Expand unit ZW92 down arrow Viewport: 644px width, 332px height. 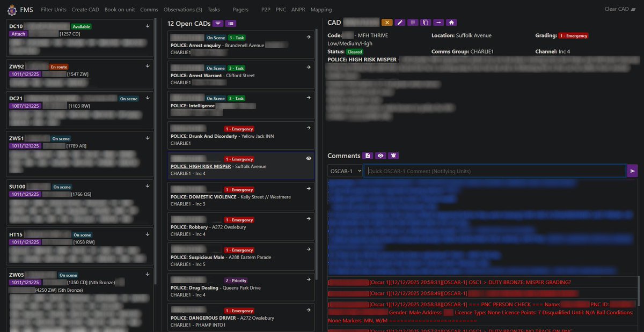point(148,66)
